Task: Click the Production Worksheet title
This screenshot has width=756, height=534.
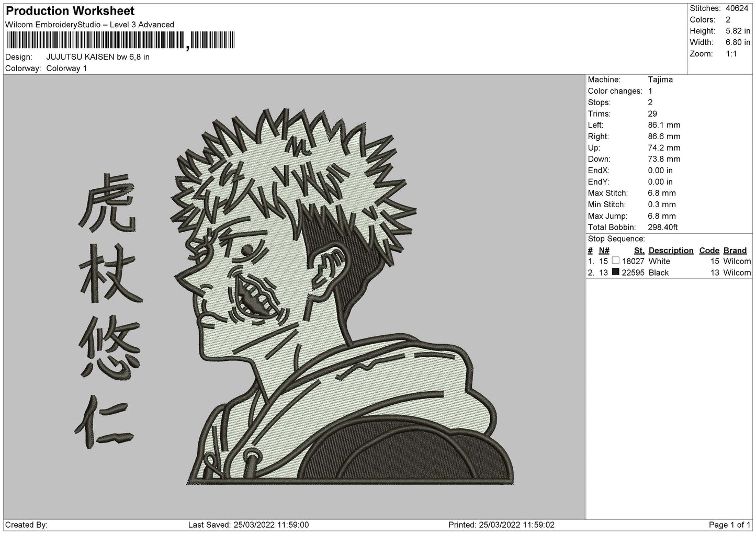Action: pos(70,11)
